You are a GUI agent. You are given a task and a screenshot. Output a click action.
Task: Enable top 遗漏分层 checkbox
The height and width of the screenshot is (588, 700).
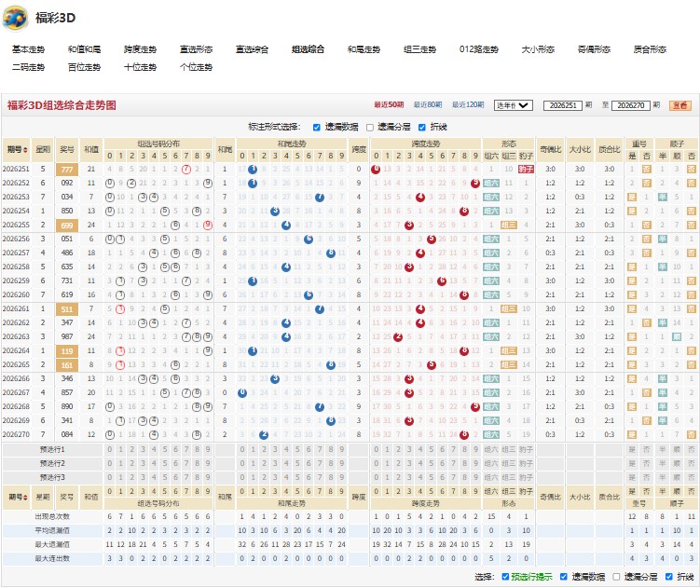tap(370, 128)
